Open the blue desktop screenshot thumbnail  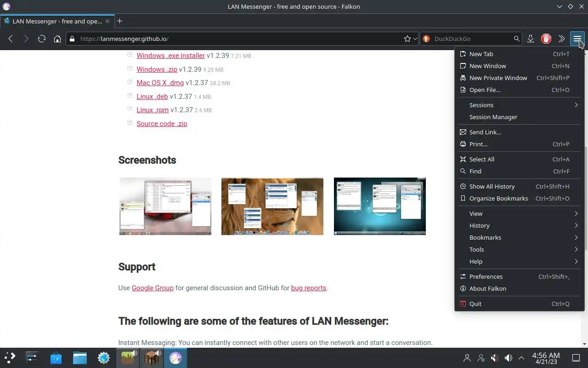click(380, 206)
